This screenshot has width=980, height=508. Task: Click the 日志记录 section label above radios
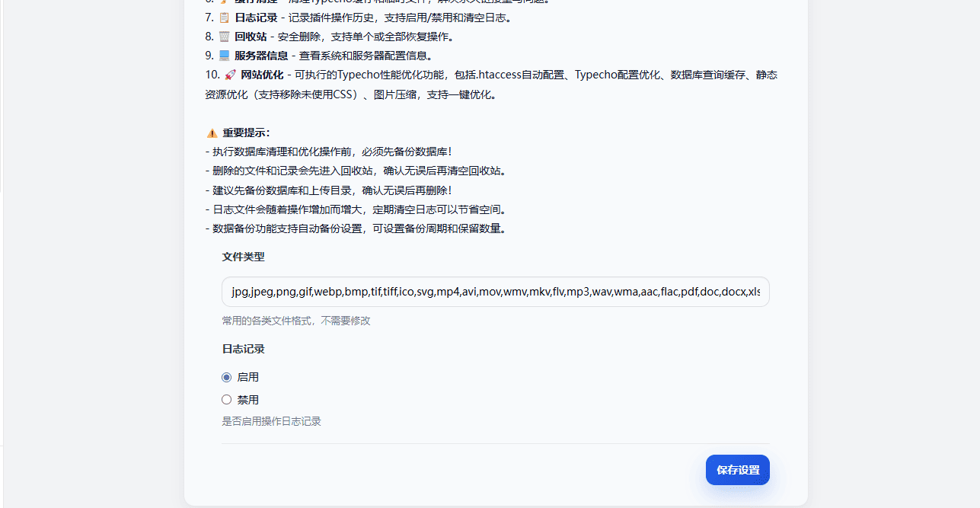(x=243, y=349)
